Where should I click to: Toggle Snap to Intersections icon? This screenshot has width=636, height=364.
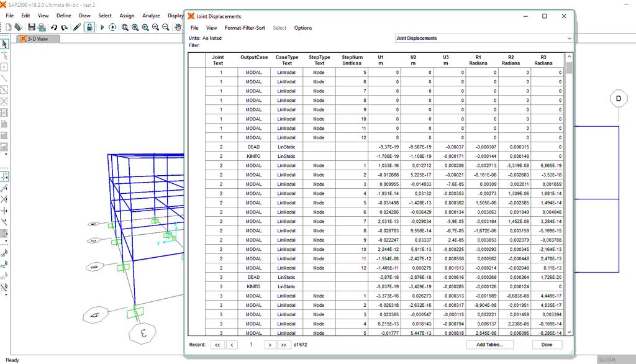4,199
